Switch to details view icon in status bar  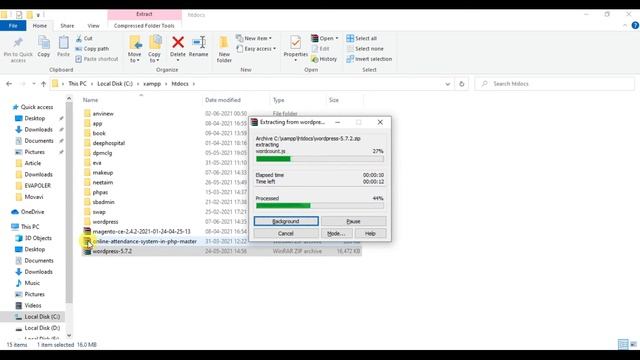pos(623,344)
